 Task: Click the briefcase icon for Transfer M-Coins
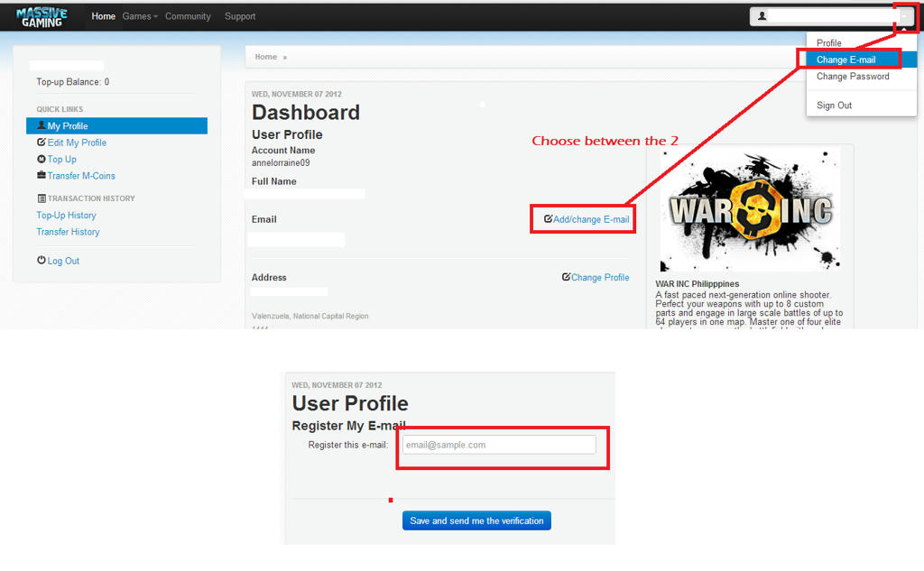click(x=42, y=175)
